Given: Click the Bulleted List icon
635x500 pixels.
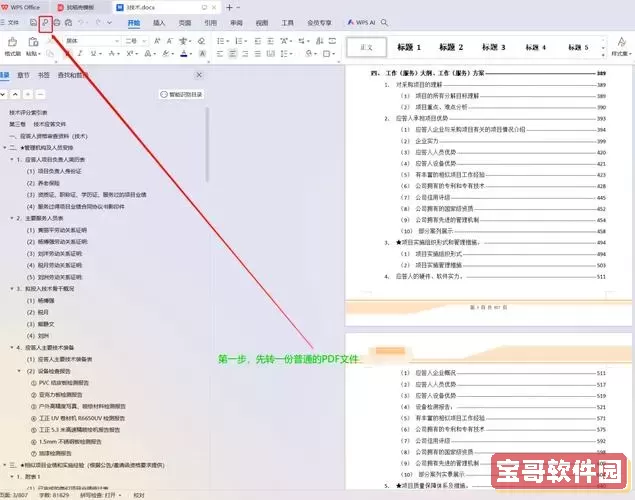Looking at the screenshot, I should tap(220, 41).
